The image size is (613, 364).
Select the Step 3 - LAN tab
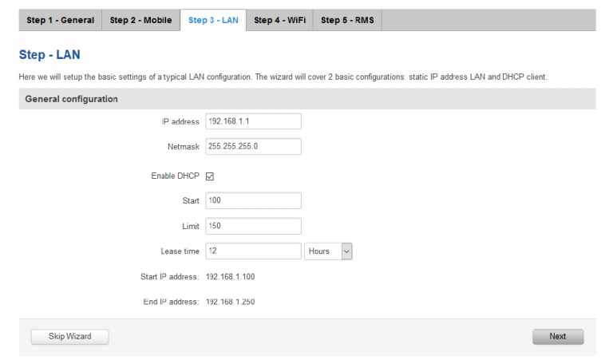point(213,20)
